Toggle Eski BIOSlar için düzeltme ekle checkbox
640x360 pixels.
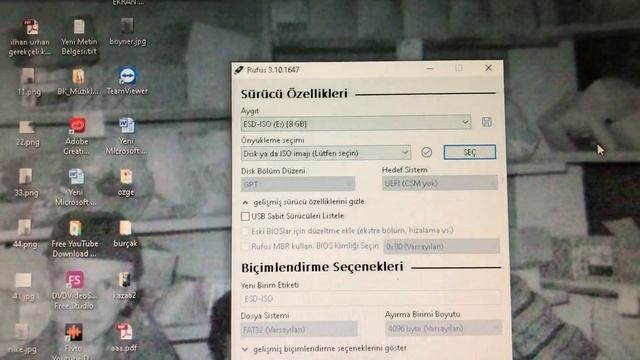(x=245, y=231)
